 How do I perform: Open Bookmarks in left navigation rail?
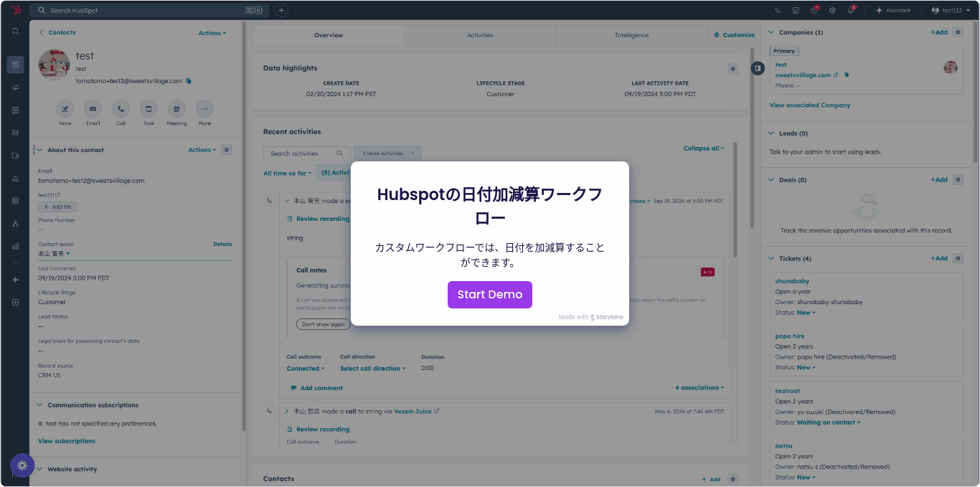pyautogui.click(x=15, y=31)
